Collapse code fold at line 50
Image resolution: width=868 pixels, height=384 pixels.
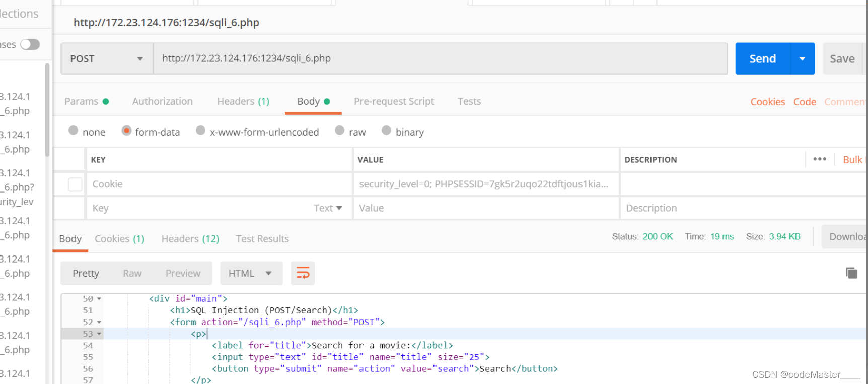coord(99,299)
